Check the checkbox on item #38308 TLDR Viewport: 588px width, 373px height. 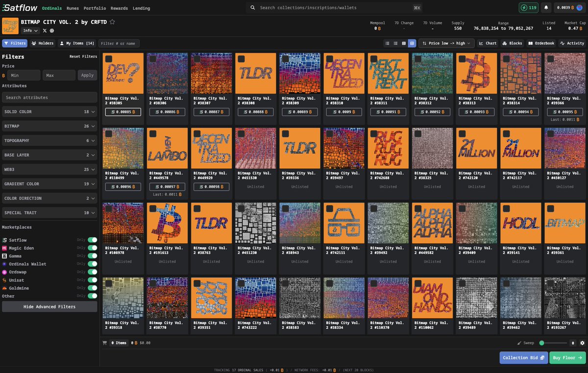coord(241,59)
